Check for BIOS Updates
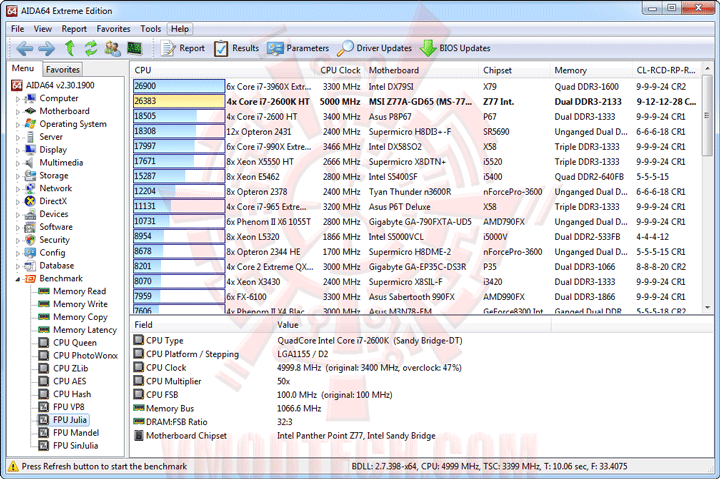The width and height of the screenshot is (720, 479). [x=455, y=48]
